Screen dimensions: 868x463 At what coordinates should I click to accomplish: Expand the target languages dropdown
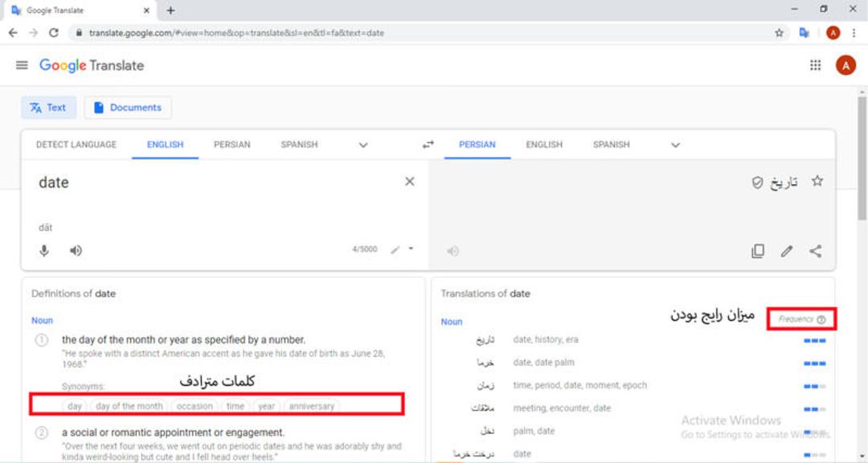click(x=675, y=145)
